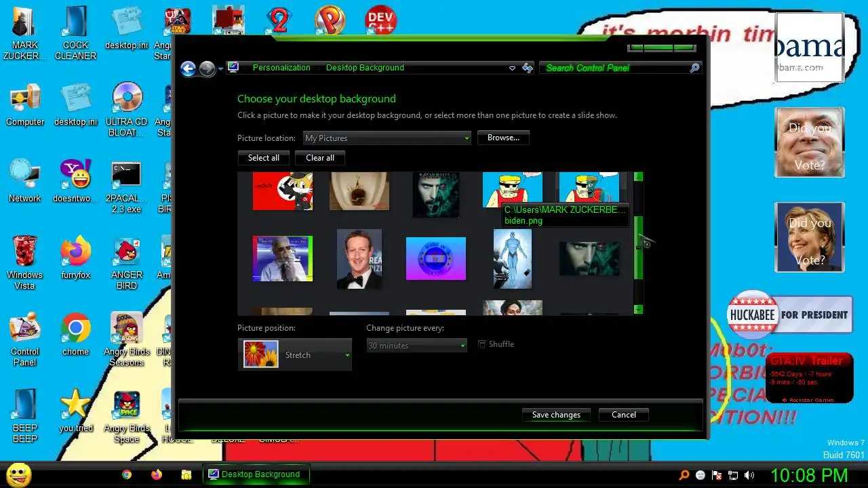Click the monitor icon in the address bar
Viewport: 868px width, 488px height.
(x=233, y=68)
